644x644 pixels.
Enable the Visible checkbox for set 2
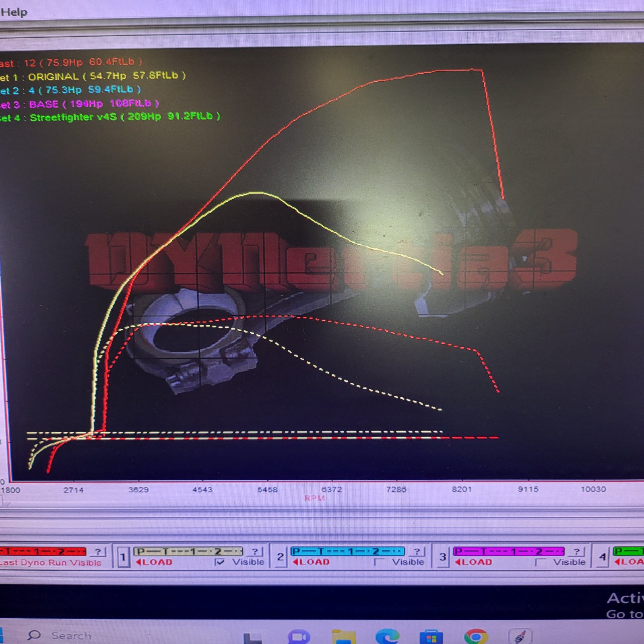tap(379, 562)
